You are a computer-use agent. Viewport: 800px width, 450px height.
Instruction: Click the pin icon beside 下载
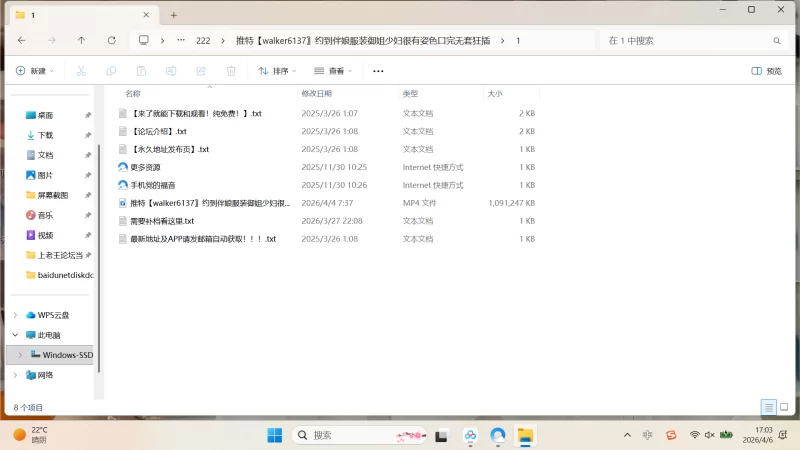point(88,135)
